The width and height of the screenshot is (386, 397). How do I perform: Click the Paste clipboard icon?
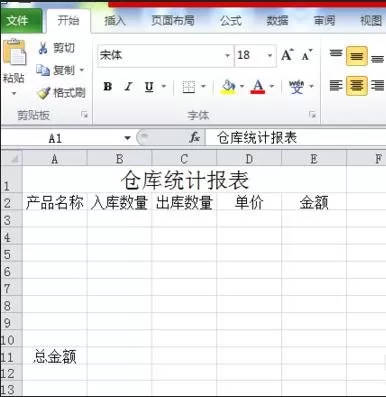coord(15,52)
